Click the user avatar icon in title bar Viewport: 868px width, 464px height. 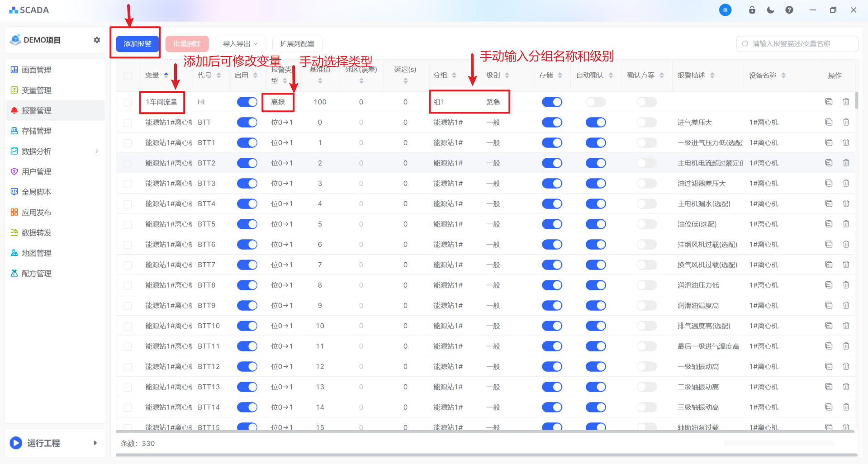pyautogui.click(x=725, y=10)
